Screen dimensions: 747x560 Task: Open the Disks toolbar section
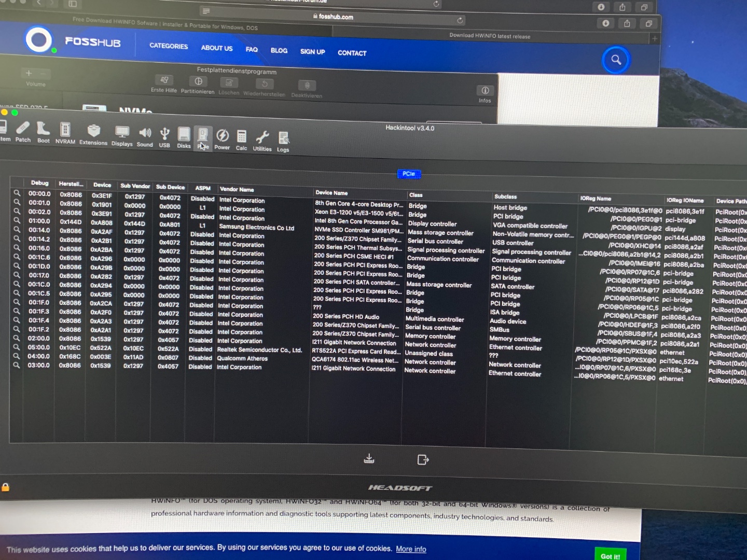(x=184, y=138)
